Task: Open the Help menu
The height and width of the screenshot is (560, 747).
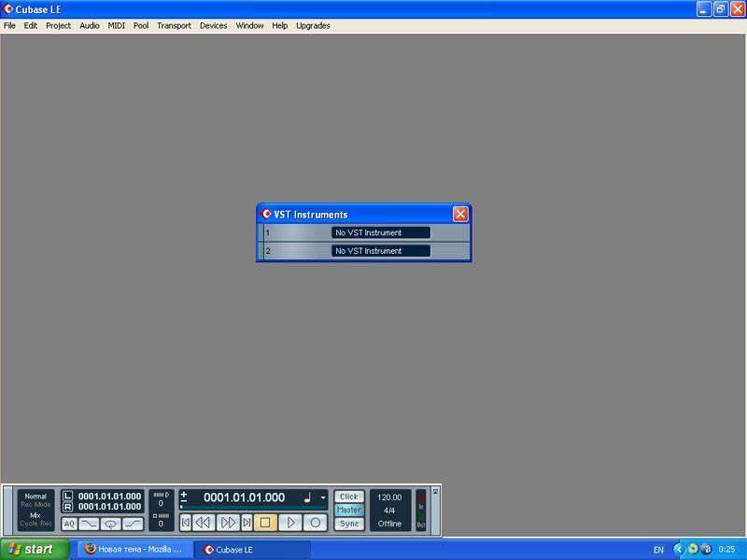Action: [x=279, y=26]
